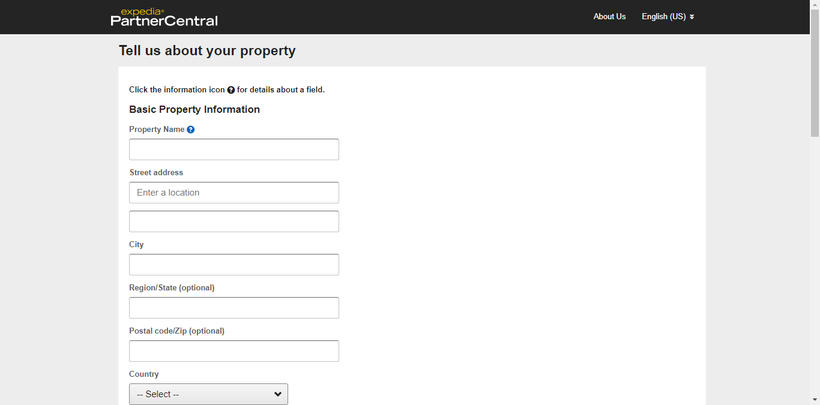Click the second street address line field
Image resolution: width=820 pixels, height=405 pixels.
pyautogui.click(x=234, y=221)
